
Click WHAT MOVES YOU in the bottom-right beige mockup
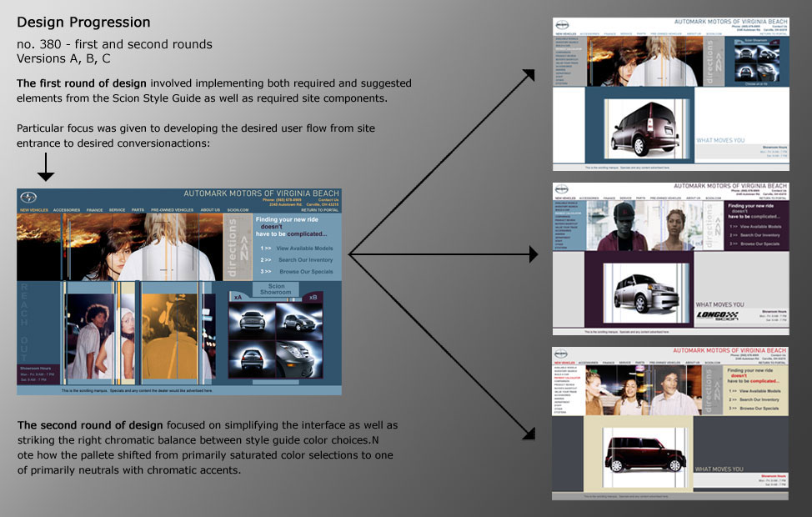[719, 469]
